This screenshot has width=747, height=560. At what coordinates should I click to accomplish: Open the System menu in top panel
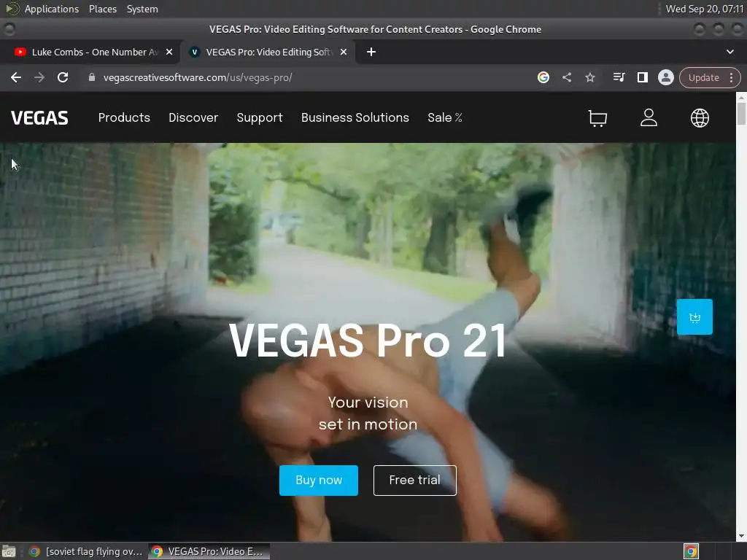tap(142, 9)
